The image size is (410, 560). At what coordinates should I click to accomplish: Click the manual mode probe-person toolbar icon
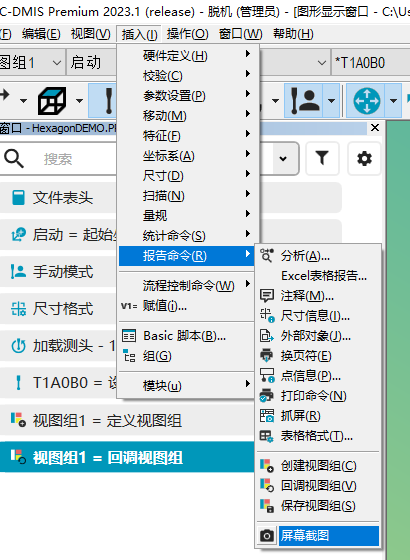coord(304,101)
